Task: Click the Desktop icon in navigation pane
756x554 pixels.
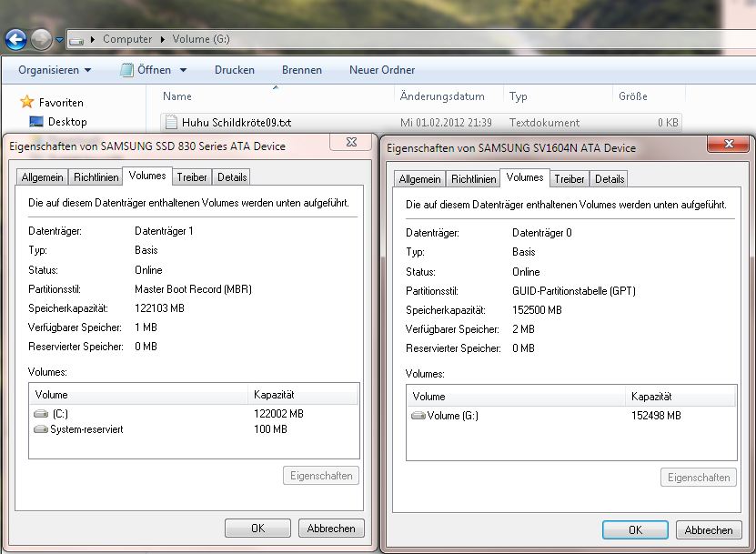Action: (x=36, y=122)
